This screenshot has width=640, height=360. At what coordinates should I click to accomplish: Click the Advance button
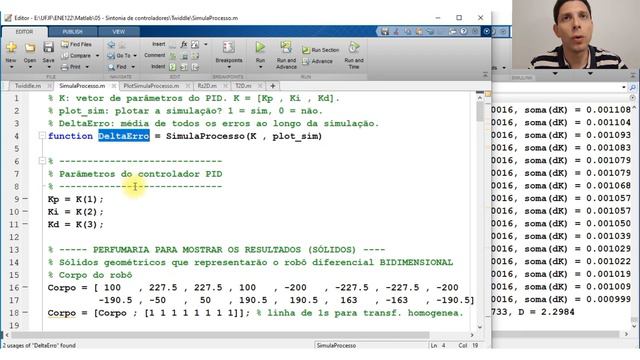click(318, 61)
